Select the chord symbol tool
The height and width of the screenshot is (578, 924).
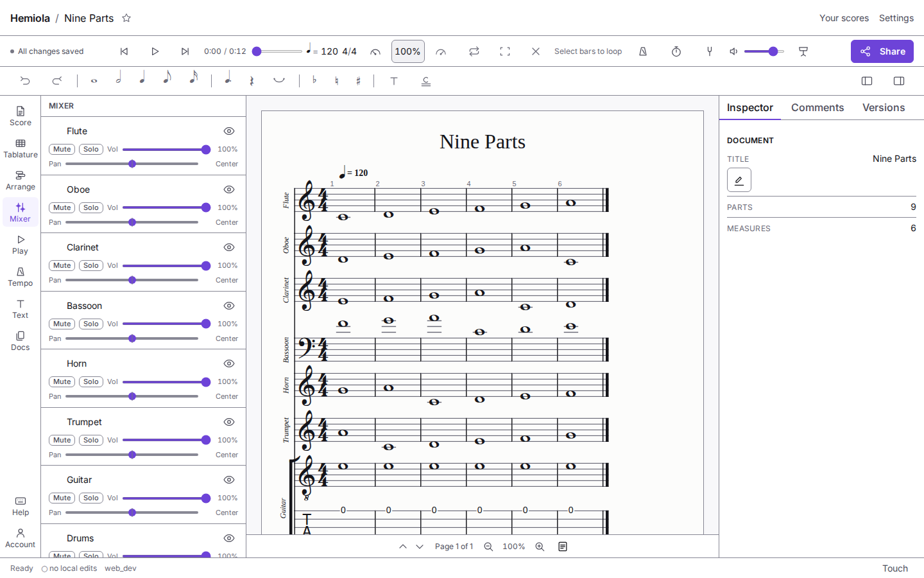click(x=426, y=81)
